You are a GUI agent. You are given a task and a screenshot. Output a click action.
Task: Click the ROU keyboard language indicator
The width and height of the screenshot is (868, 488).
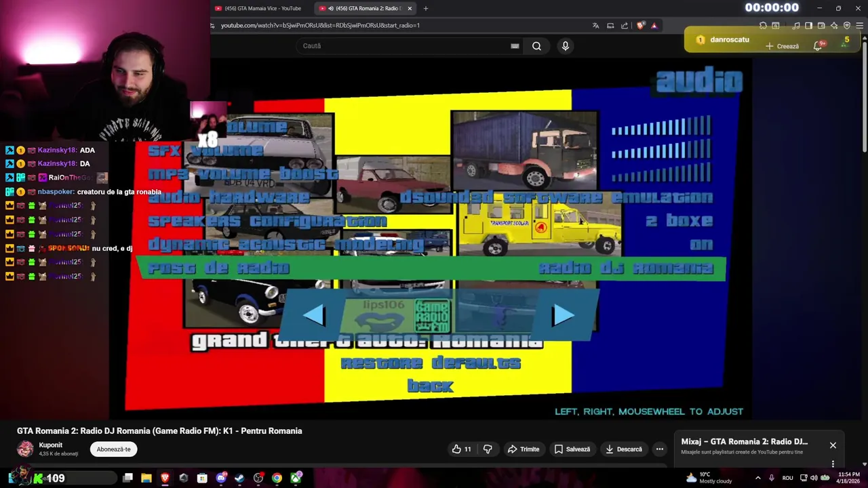[787, 478]
